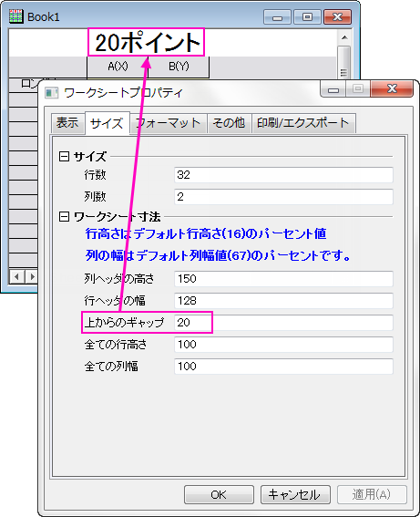
Task: Click the worksheet scroll-up arrow
Action: click(344, 37)
